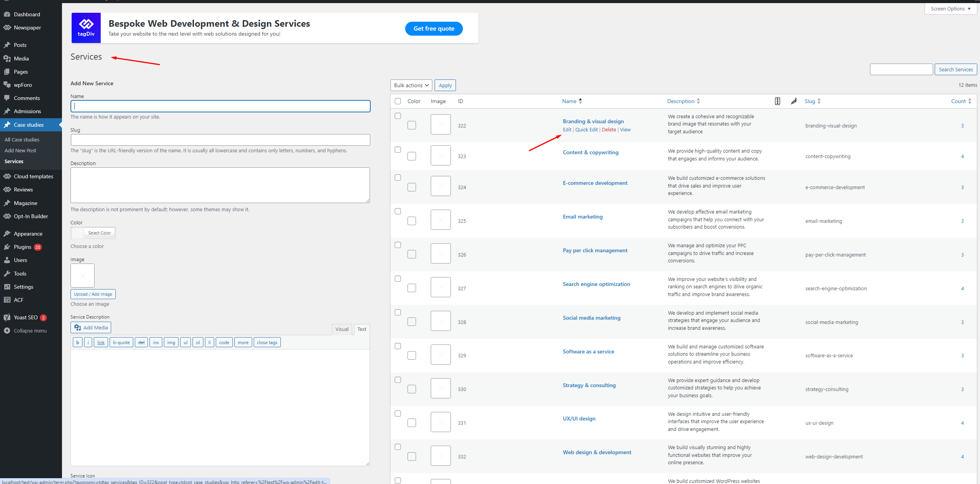Check the UX/UI design row checkbox

pos(398,413)
